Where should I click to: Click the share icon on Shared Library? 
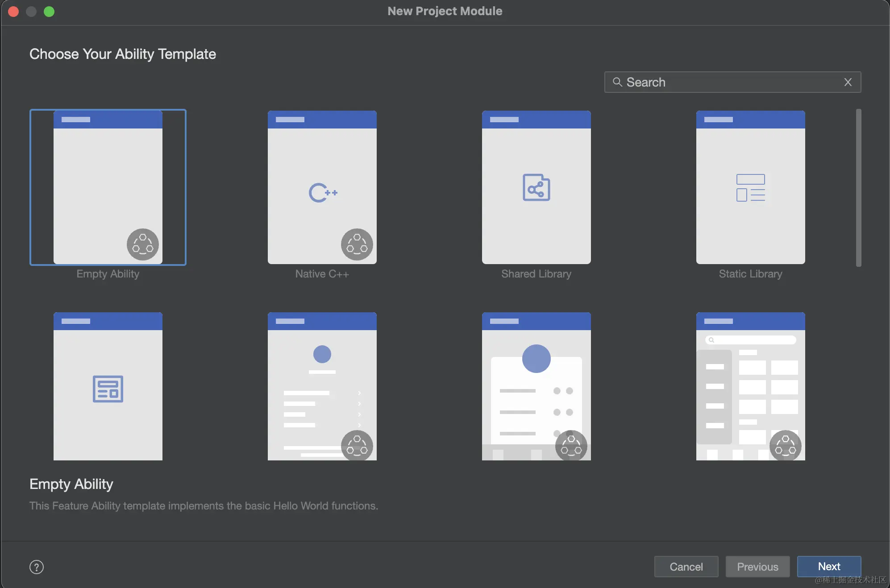[536, 188]
